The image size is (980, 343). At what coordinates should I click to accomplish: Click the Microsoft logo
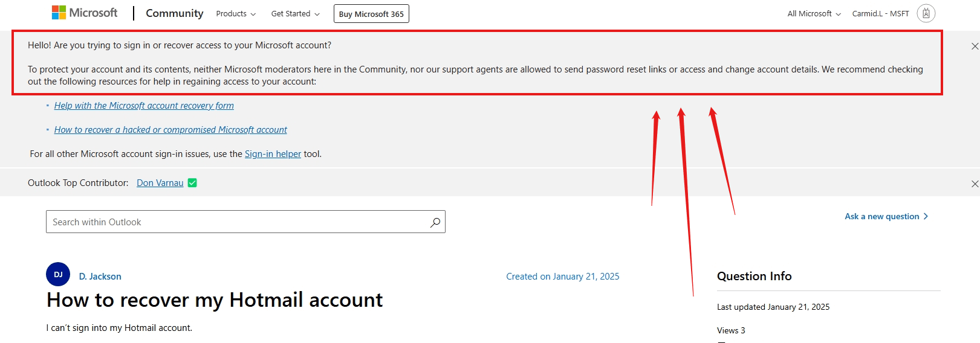[85, 13]
